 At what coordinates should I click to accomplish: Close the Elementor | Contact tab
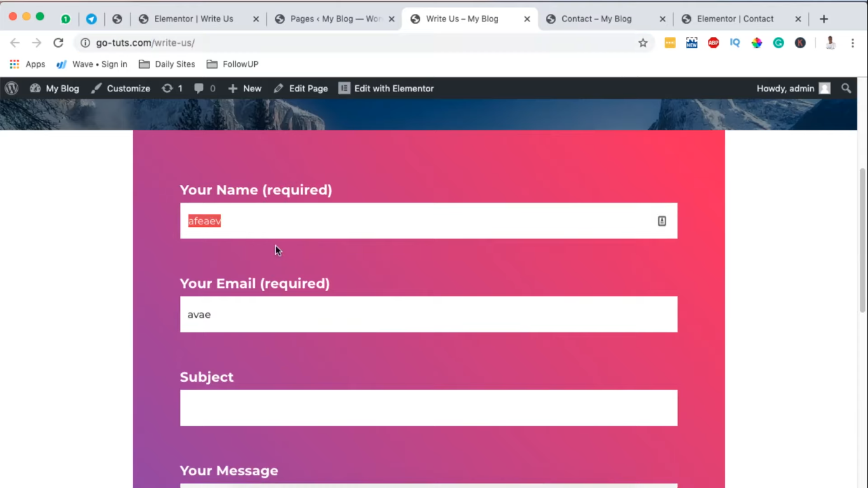pyautogui.click(x=798, y=19)
